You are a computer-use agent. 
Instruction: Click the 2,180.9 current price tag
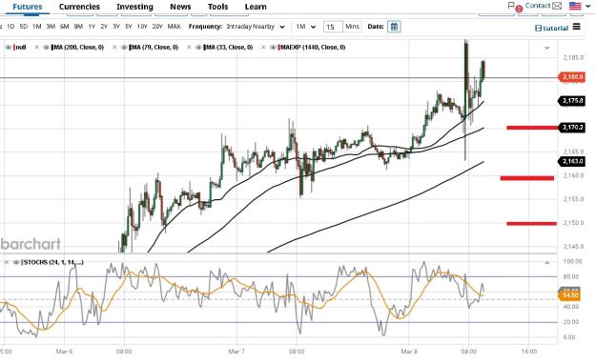[571, 77]
